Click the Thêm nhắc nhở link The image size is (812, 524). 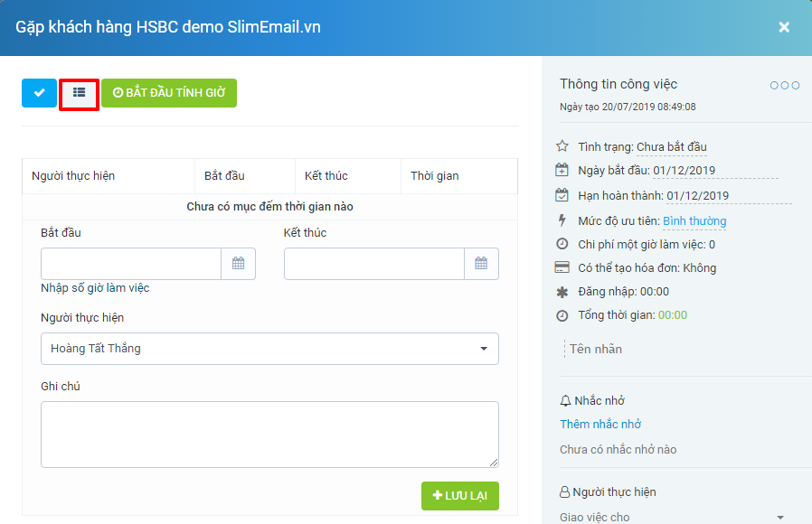tap(600, 424)
